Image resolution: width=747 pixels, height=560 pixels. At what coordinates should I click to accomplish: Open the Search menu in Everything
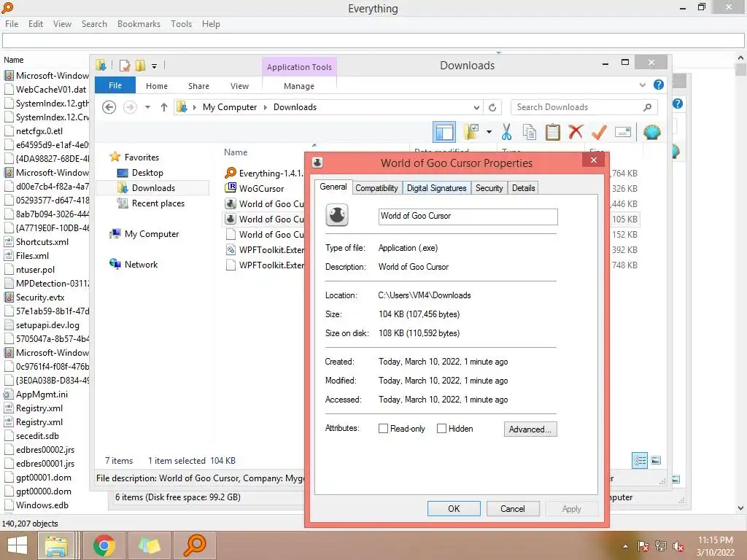(x=94, y=24)
